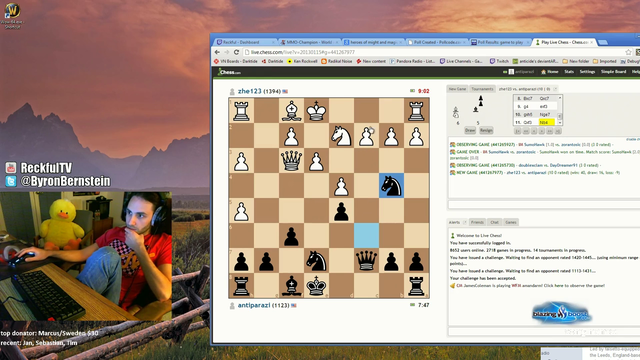Open WoW 64 desktop shortcut icon
The height and width of the screenshot is (360, 640).
point(12,16)
